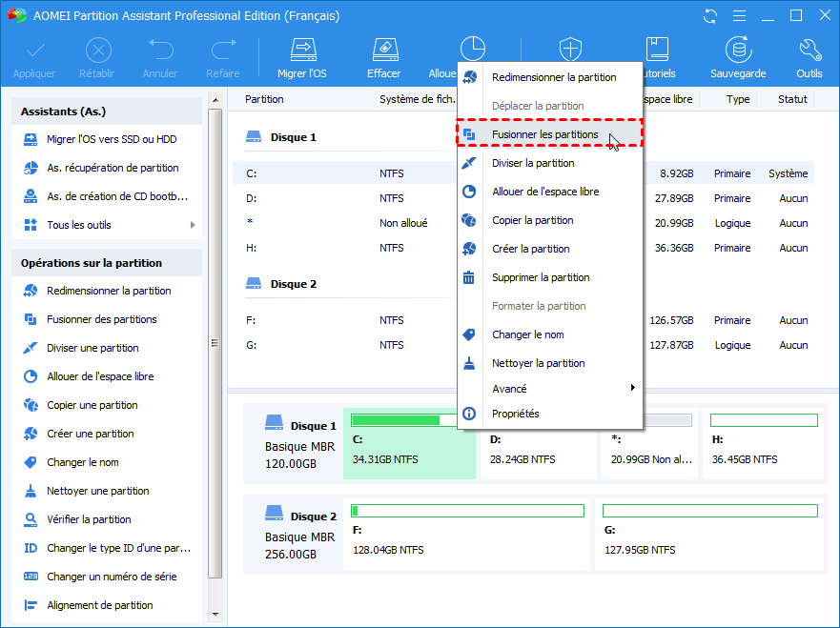840x628 pixels.
Task: Click sidebar scrollbar down arrow
Action: click(x=215, y=614)
